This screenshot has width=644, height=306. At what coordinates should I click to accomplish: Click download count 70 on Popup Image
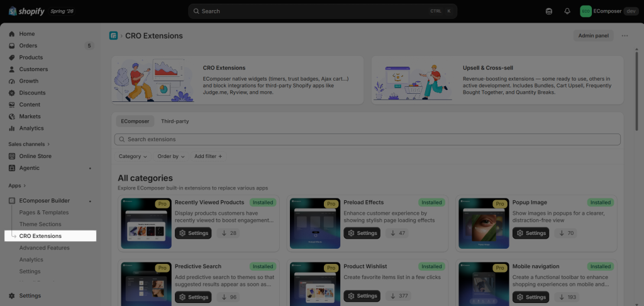point(565,233)
